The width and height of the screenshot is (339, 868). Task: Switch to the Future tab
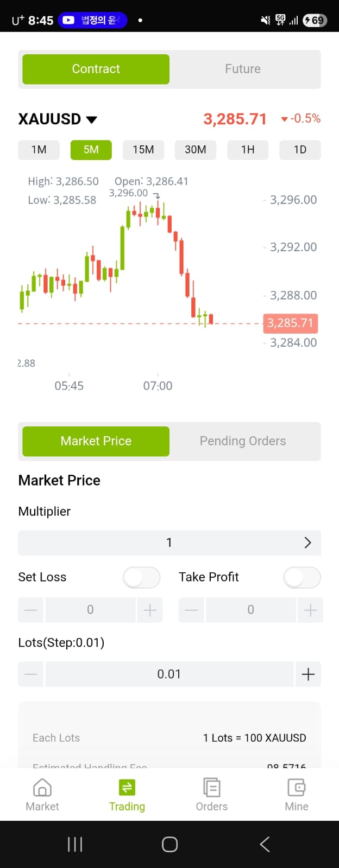coord(243,69)
